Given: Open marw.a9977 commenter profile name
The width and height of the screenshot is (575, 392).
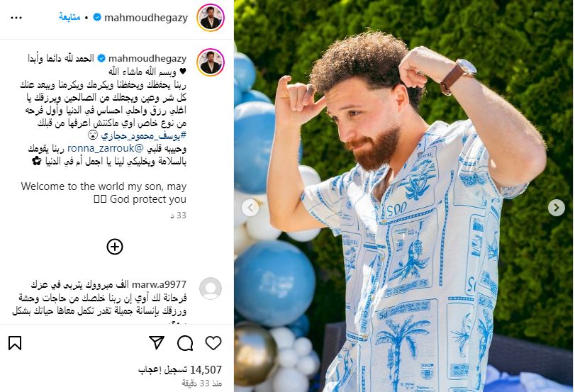Looking at the screenshot, I should click(159, 284).
